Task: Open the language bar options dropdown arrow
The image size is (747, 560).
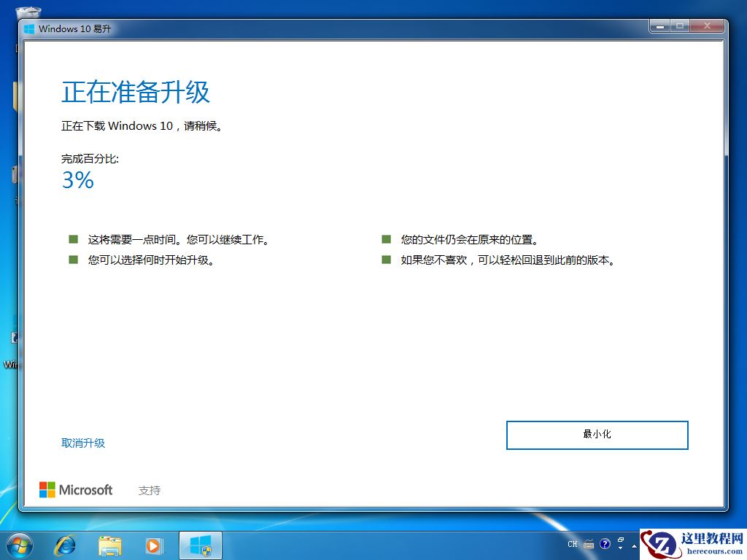Action: pyautogui.click(x=620, y=548)
